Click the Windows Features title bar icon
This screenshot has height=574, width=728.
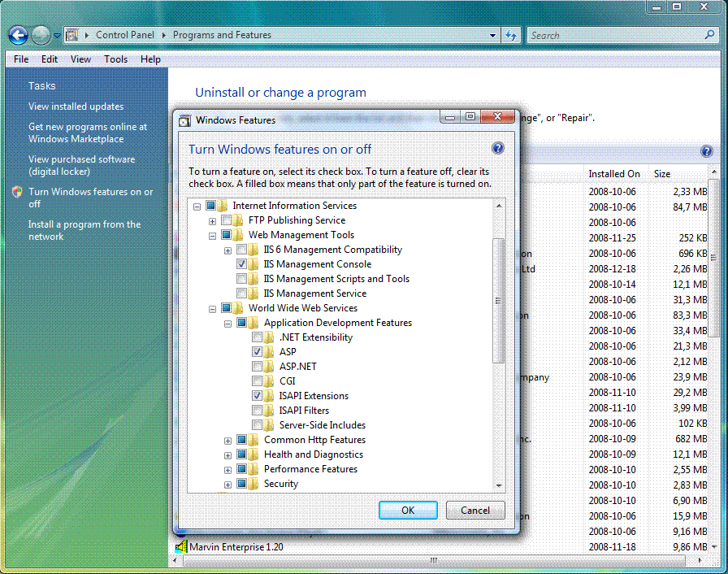[x=184, y=120]
